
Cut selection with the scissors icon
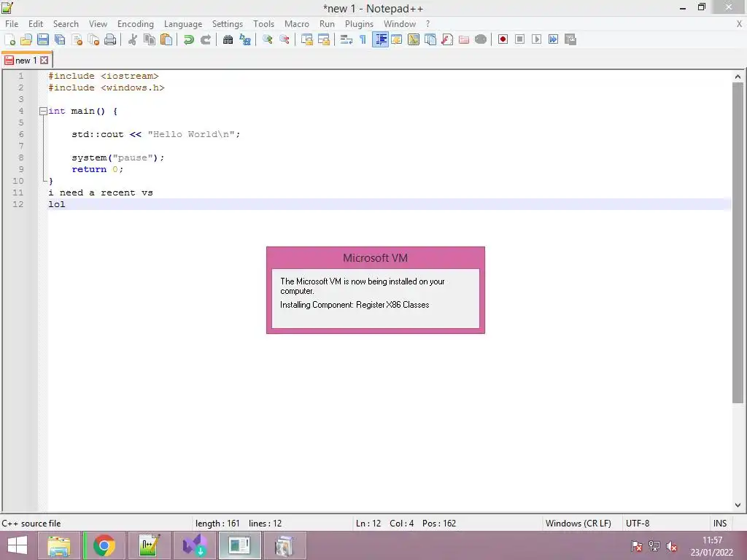pos(133,39)
